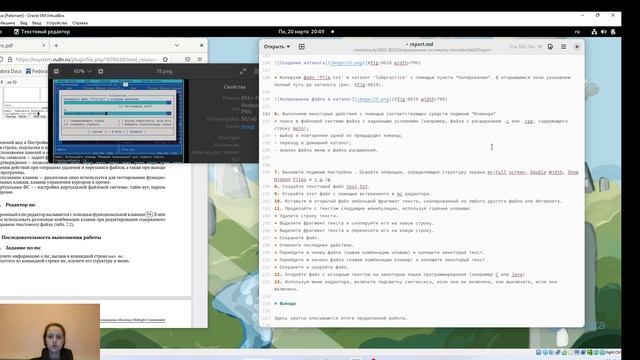Add a new browser tab with plus
The image size is (640, 360).
pos(56,45)
